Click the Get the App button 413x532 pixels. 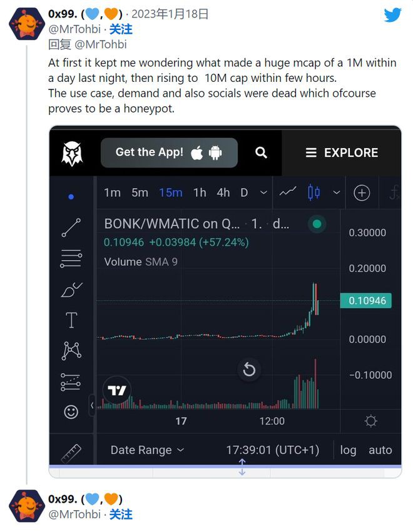(169, 152)
